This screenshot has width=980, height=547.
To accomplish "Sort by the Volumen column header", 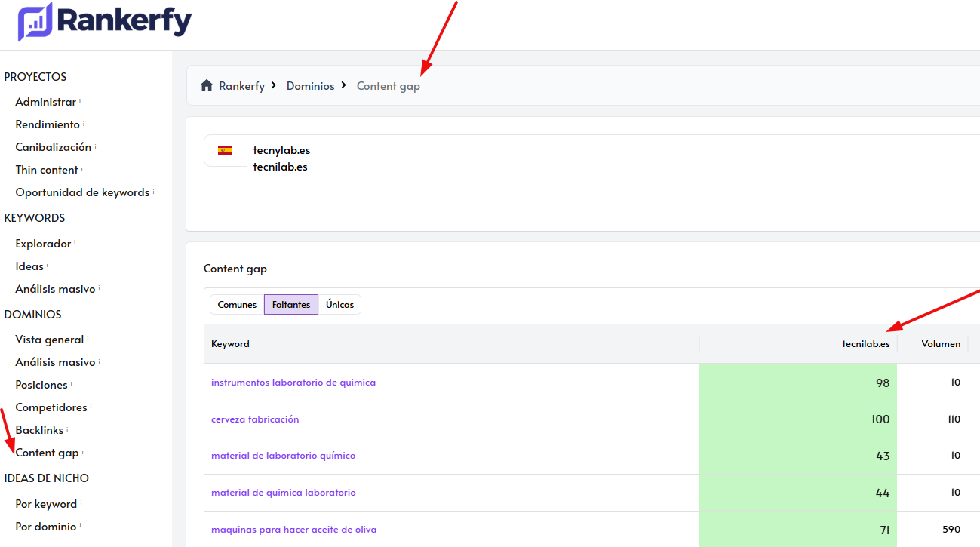I will click(940, 344).
